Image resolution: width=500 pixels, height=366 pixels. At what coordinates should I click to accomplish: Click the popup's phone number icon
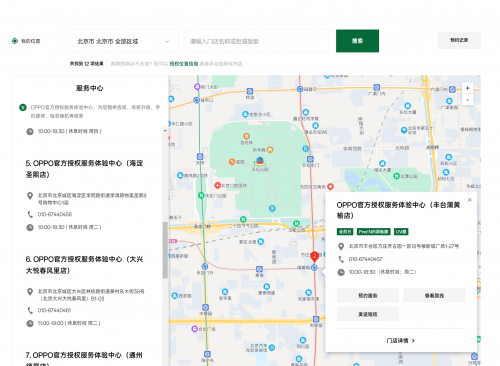coord(341,259)
